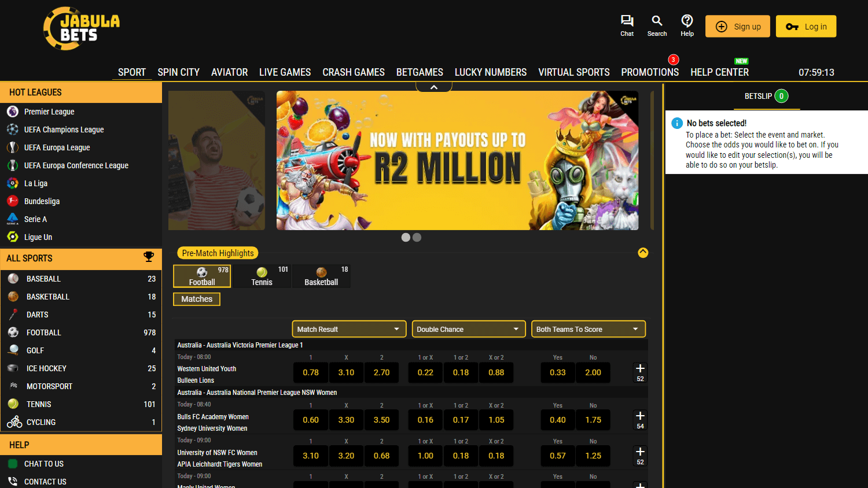The width and height of the screenshot is (868, 488).
Task: Open LUCKY NUMBERS in navigation
Action: pos(490,72)
